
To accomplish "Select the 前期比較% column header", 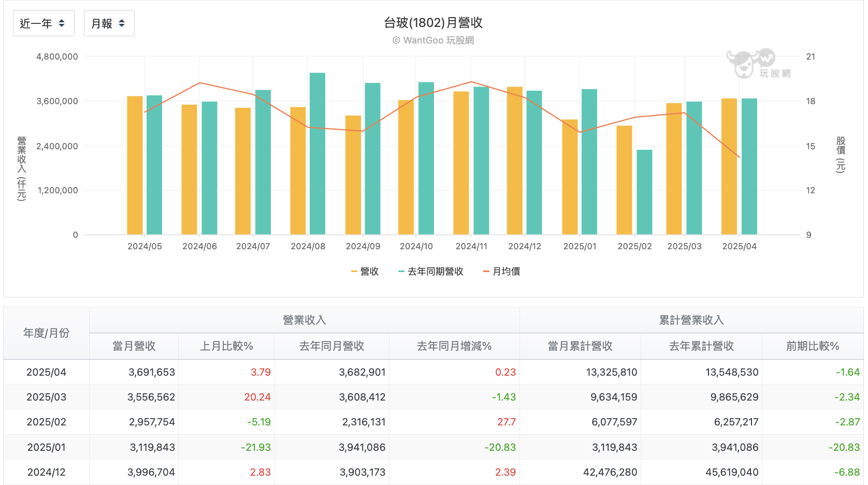I will tap(813, 346).
